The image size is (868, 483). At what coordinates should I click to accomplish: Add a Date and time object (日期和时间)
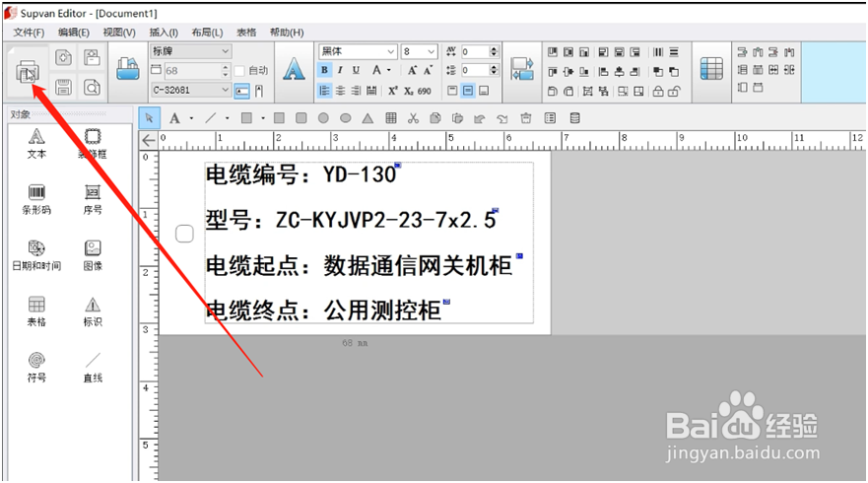pyautogui.click(x=36, y=255)
